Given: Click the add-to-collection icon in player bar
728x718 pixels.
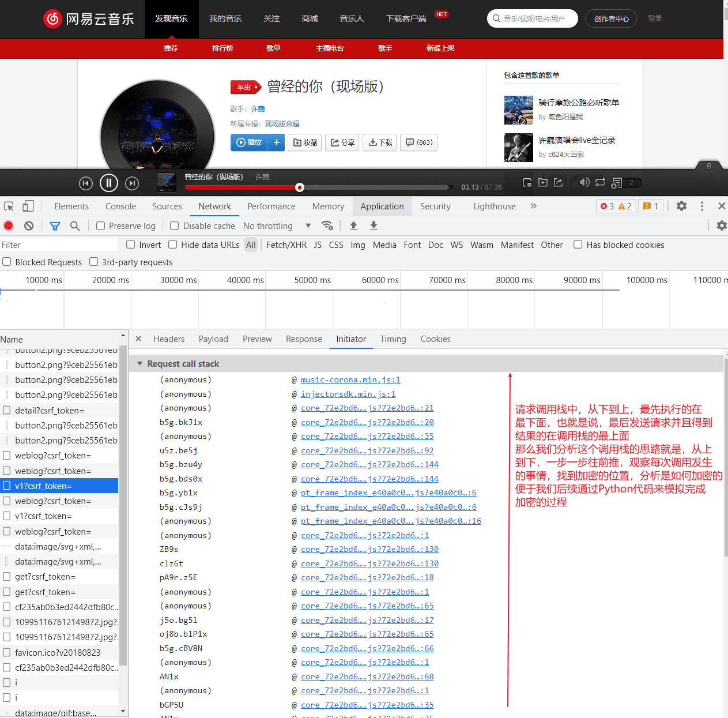Looking at the screenshot, I should pyautogui.click(x=542, y=182).
